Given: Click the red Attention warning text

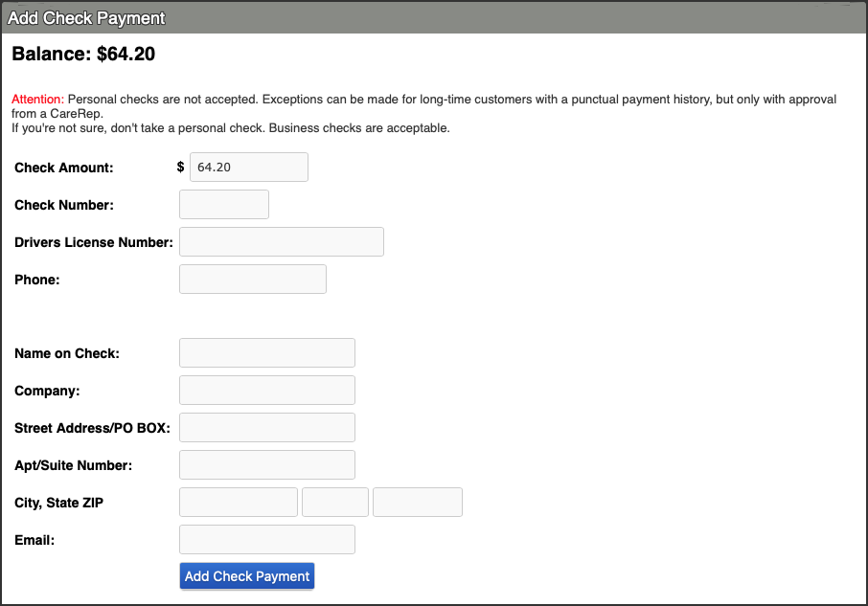Looking at the screenshot, I should pos(37,100).
